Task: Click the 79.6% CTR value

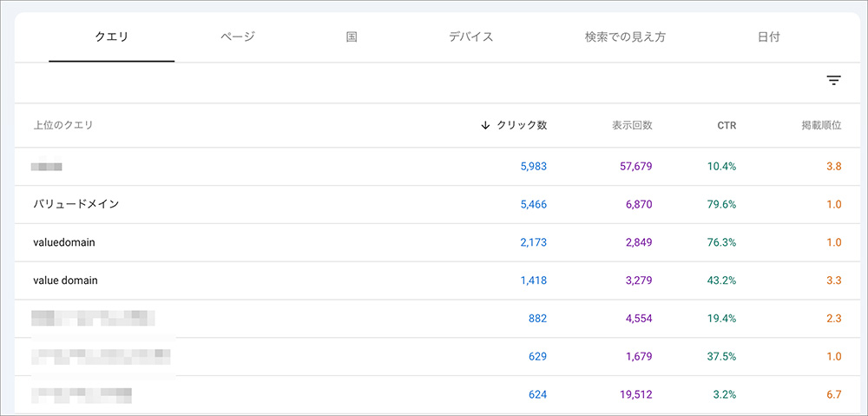Action: pos(722,204)
